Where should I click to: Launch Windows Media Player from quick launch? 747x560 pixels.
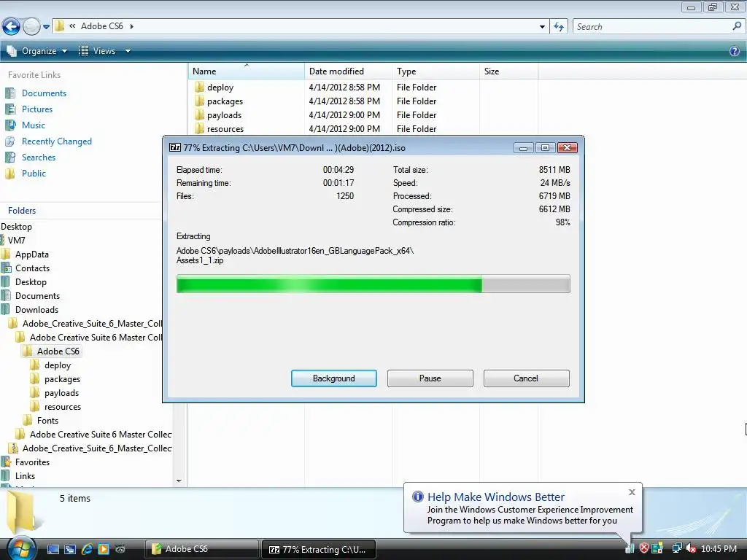click(104, 549)
